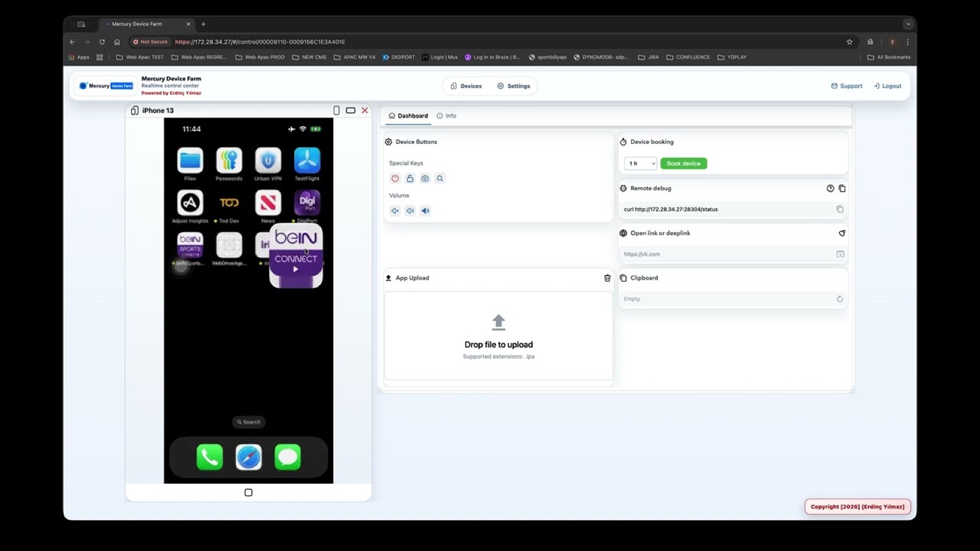Screen dimensions: 980x551
Task: Open the browser three-dot menu
Action: click(x=908, y=42)
